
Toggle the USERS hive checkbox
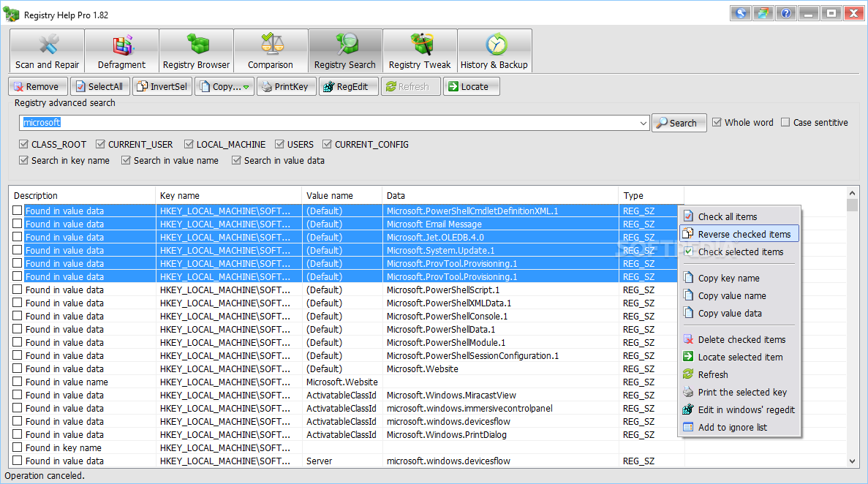[x=279, y=145]
